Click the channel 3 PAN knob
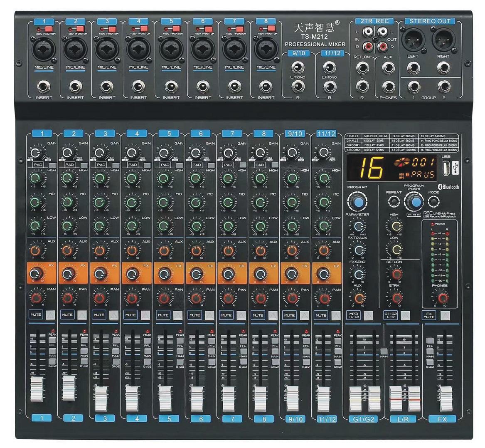The width and height of the screenshot is (485, 448). click(x=100, y=298)
